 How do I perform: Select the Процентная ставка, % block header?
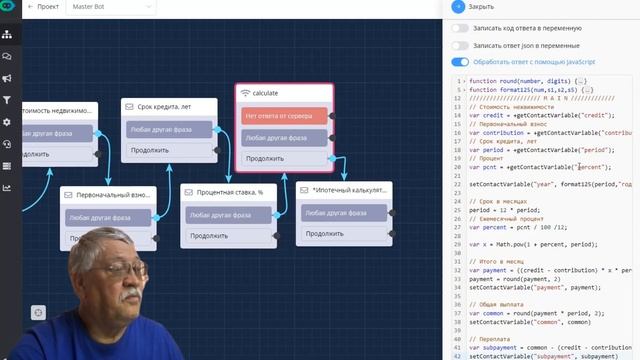point(229,192)
